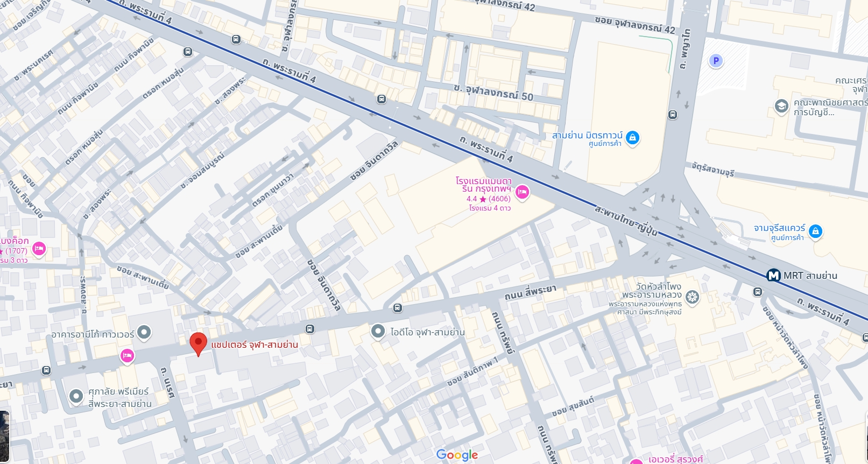Select the โรงแรมแมนดาริน hotel pin icon
The width and height of the screenshot is (868, 464).
coord(522,192)
